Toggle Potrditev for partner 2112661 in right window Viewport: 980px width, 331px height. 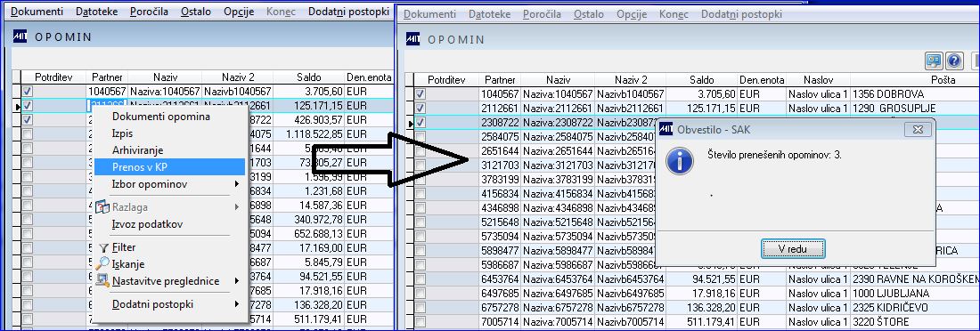421,108
